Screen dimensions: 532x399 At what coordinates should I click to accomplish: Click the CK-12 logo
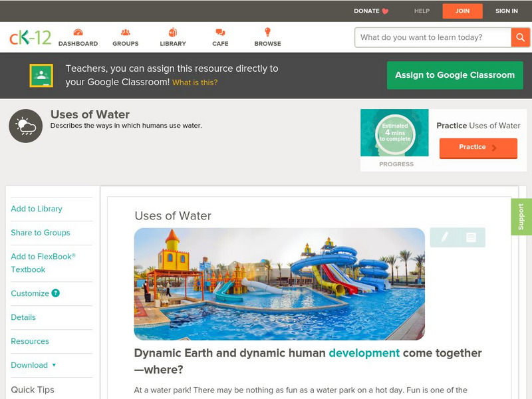click(x=30, y=37)
